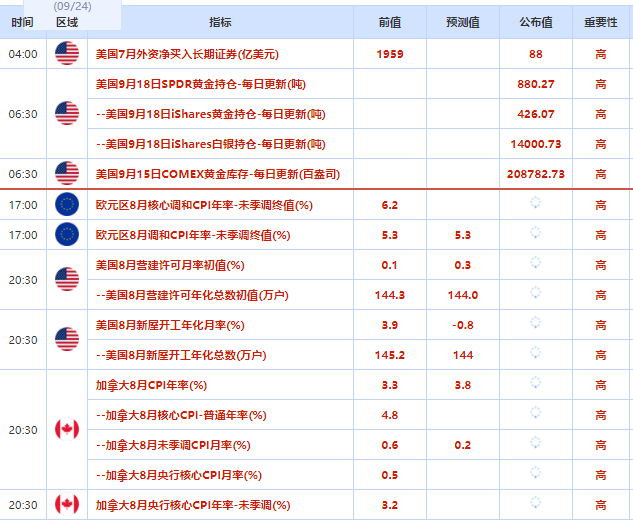Click the forecast value 144.0
The image size is (633, 526).
[463, 295]
